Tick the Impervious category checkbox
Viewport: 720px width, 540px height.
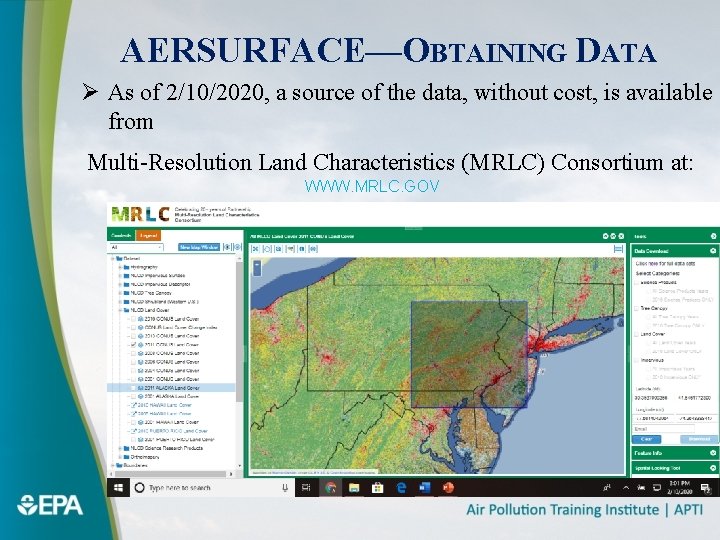coord(636,360)
